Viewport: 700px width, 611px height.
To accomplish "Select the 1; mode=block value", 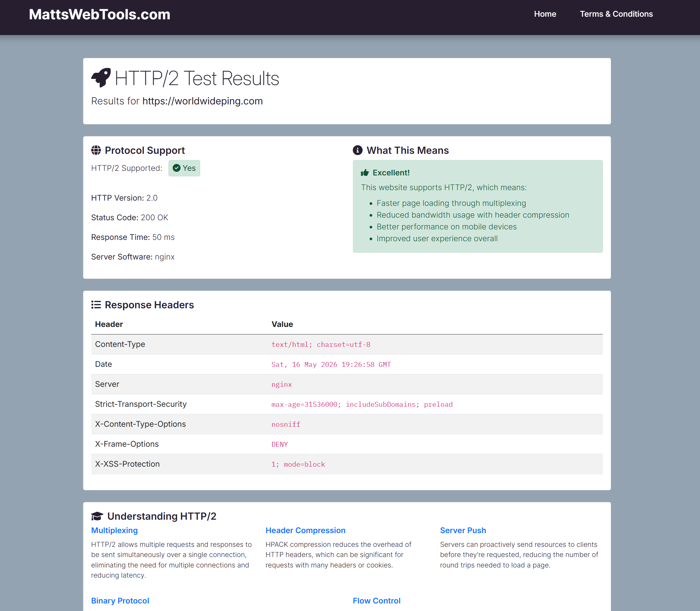I will tap(298, 464).
